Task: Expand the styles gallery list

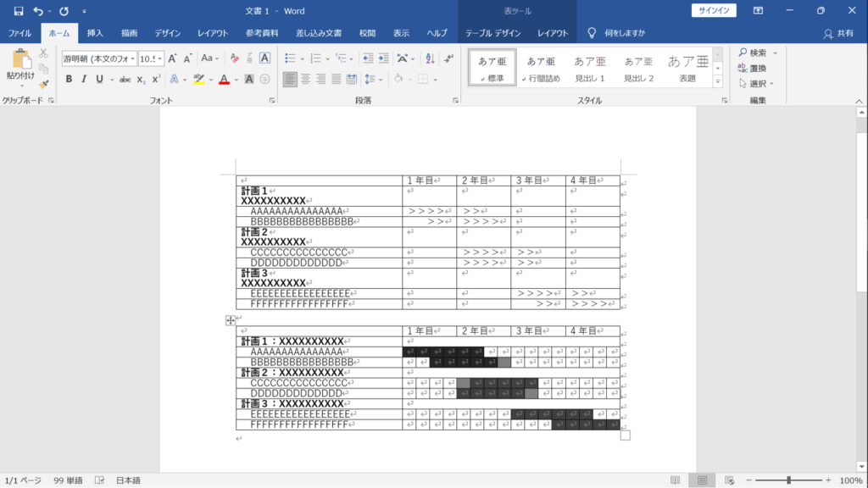Action: (718, 81)
